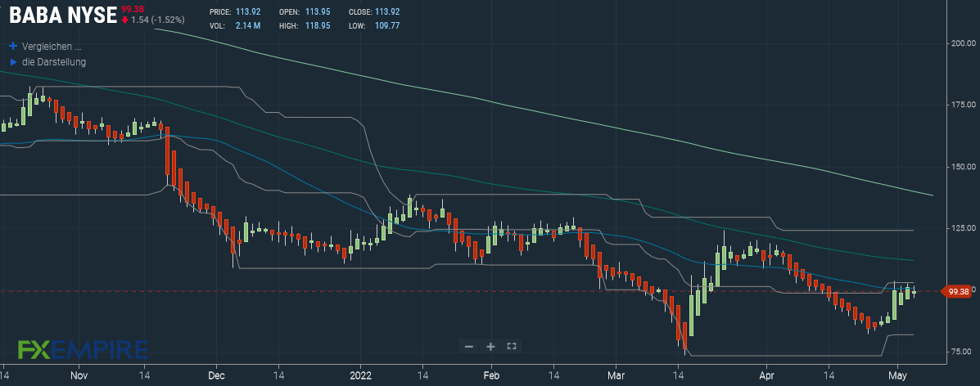Click the OPEN 113.95 readout
Viewport: 980px width, 386px height.
(x=304, y=12)
